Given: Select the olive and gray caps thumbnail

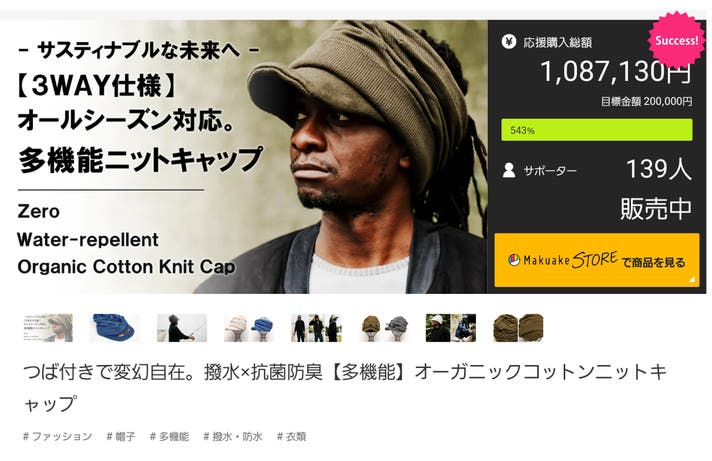Looking at the screenshot, I should coord(384,327).
